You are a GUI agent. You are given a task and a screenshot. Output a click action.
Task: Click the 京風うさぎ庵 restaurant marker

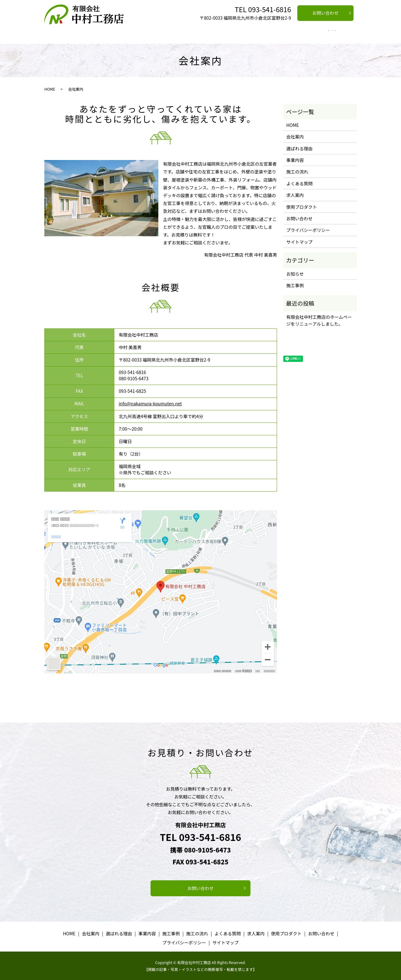coord(86,647)
